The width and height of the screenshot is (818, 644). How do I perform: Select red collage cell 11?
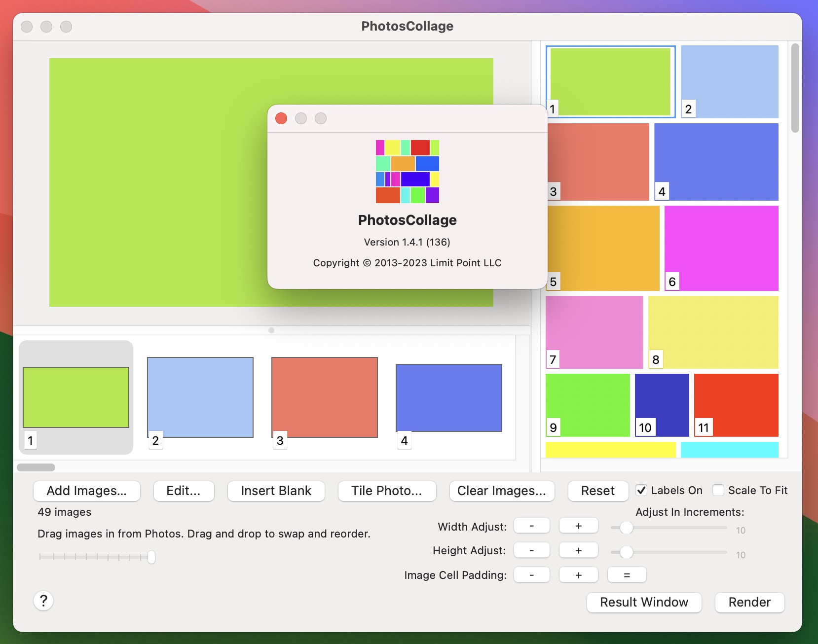pyautogui.click(x=736, y=405)
